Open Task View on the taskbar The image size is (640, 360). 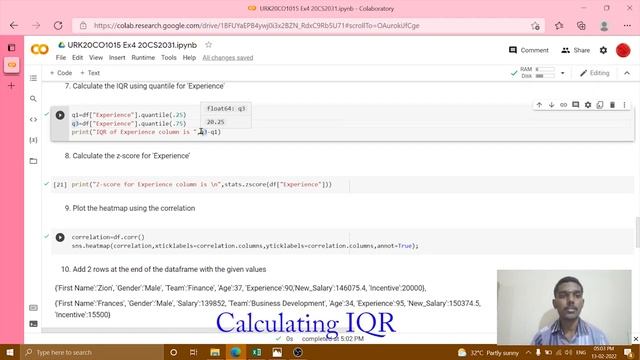pyautogui.click(x=193, y=352)
